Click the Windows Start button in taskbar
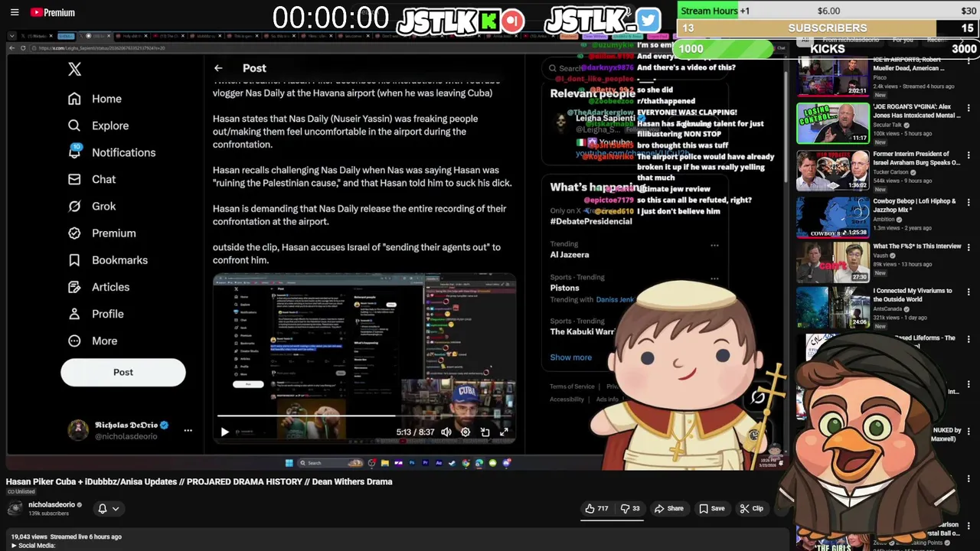The height and width of the screenshot is (551, 980). coord(289,463)
